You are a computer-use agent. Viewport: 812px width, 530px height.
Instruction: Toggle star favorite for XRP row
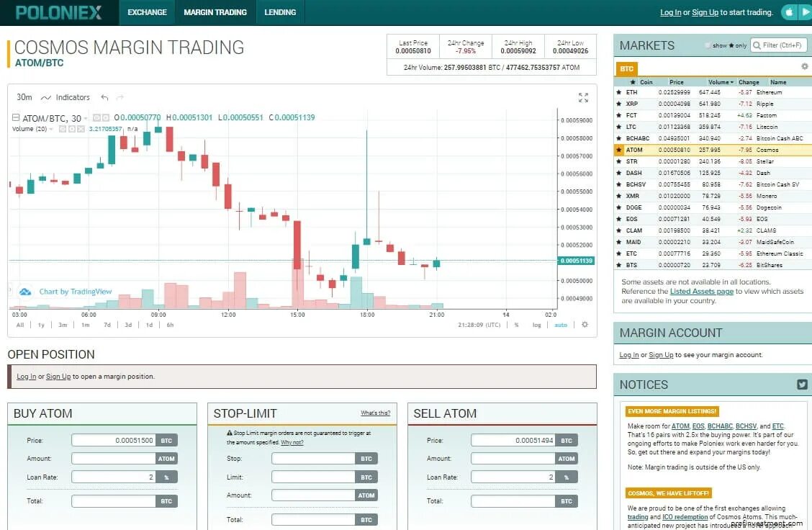(619, 104)
